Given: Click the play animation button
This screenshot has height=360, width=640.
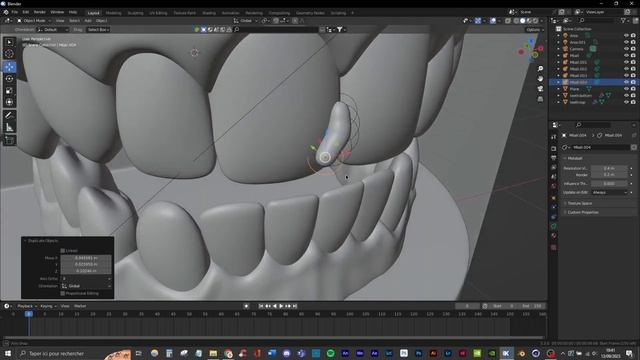Looking at the screenshot, I should point(281,306).
